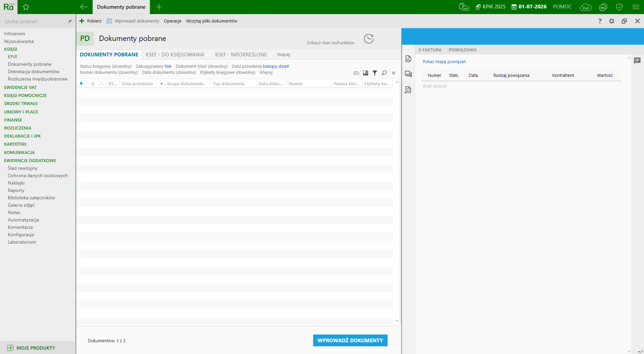644x354 pixels.
Task: Click the KSeF cloud icon in the header
Action: [x=586, y=7]
